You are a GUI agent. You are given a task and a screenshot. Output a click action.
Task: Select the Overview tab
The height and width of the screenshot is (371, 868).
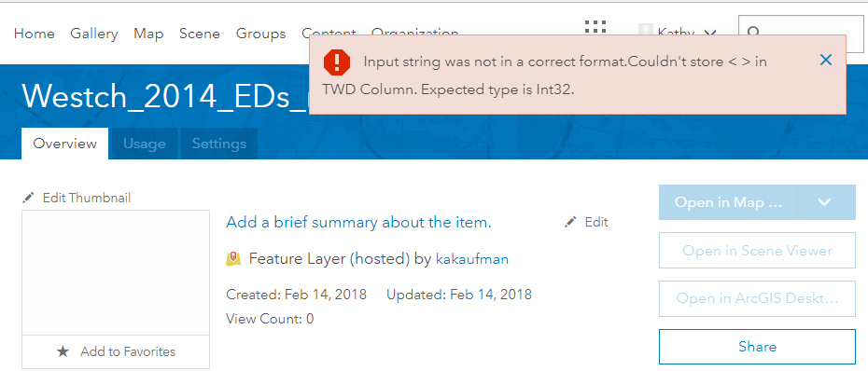coord(64,144)
